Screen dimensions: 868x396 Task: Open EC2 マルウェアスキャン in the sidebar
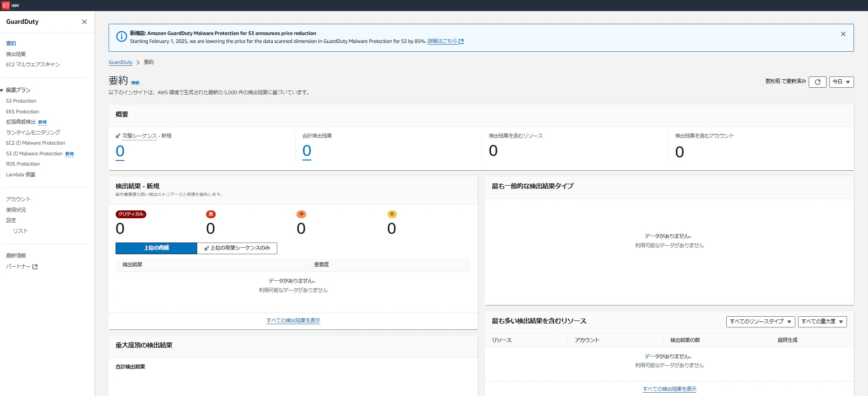click(x=33, y=64)
